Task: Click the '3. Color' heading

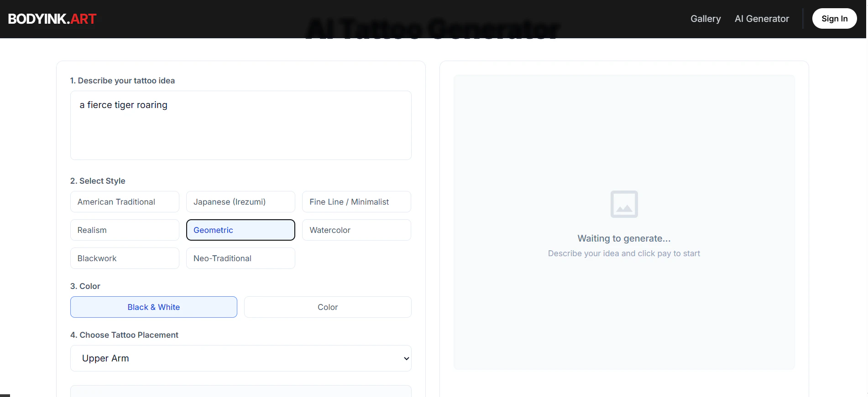Action: [85, 286]
